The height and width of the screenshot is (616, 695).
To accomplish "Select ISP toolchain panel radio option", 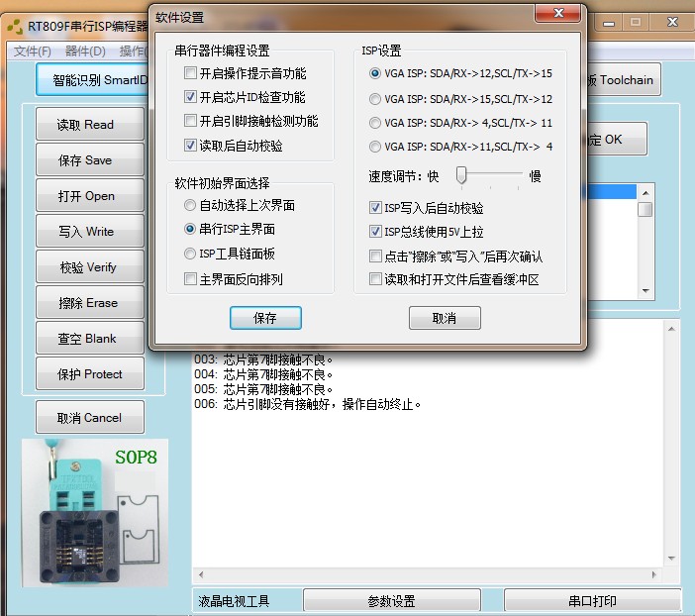I will [191, 254].
